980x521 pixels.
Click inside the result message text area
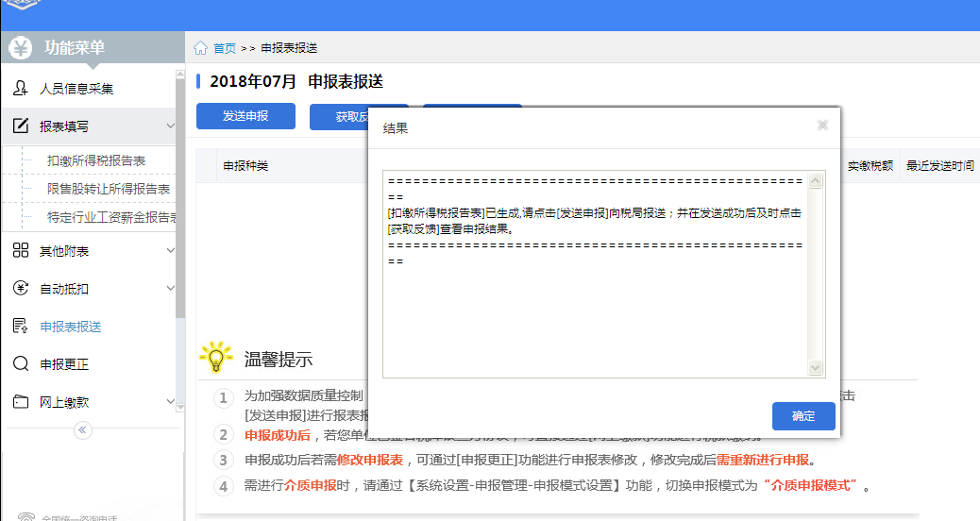point(596,274)
